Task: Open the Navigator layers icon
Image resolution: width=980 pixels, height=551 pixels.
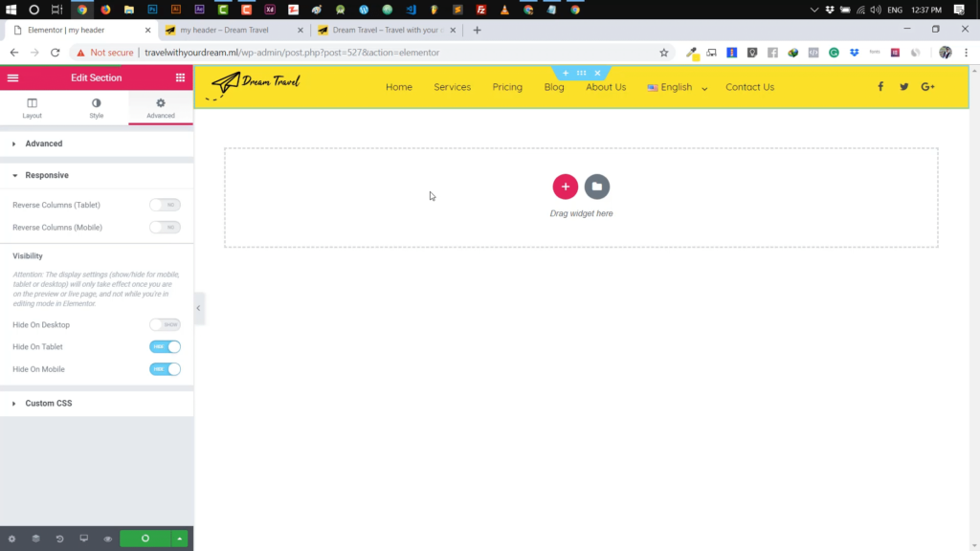Action: (35, 539)
